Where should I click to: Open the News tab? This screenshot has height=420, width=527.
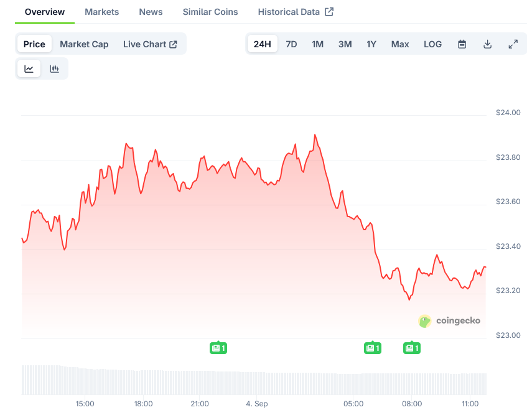[x=151, y=12]
